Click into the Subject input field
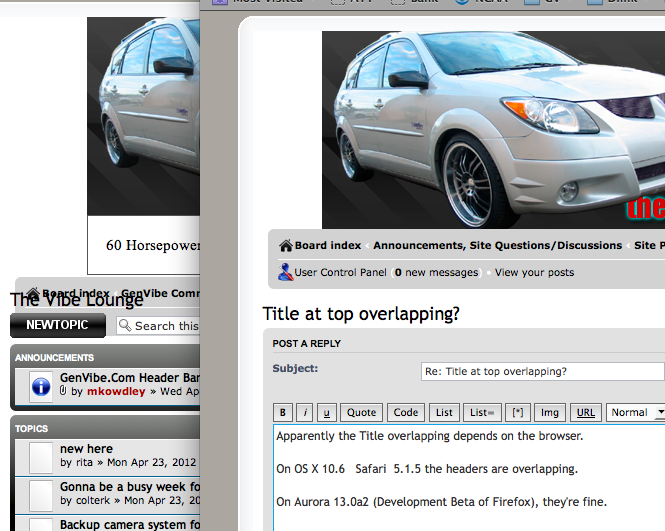Image resolution: width=665 pixels, height=531 pixels. coord(542,372)
